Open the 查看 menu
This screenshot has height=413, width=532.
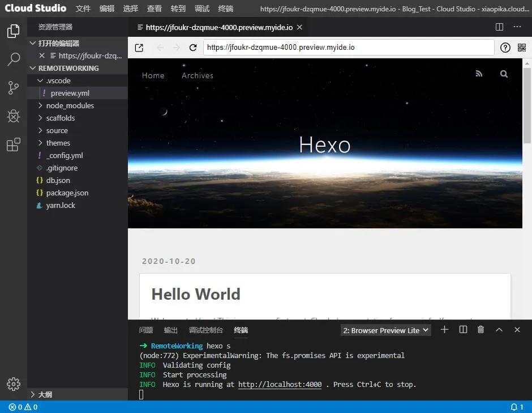pos(154,8)
